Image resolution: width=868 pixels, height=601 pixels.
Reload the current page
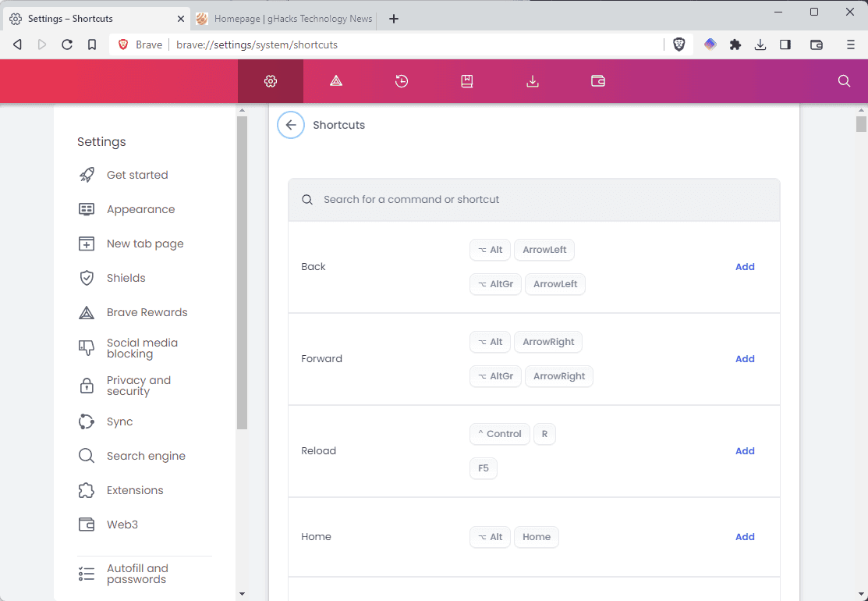(x=67, y=44)
